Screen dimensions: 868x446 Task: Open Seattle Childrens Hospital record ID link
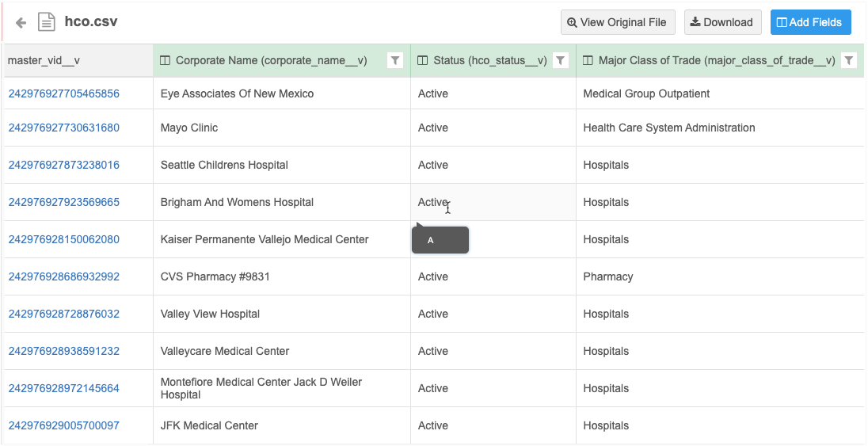[x=64, y=165]
